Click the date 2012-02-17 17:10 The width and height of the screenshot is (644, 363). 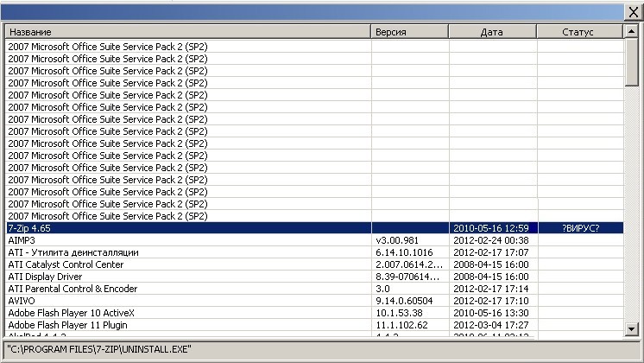(491, 301)
